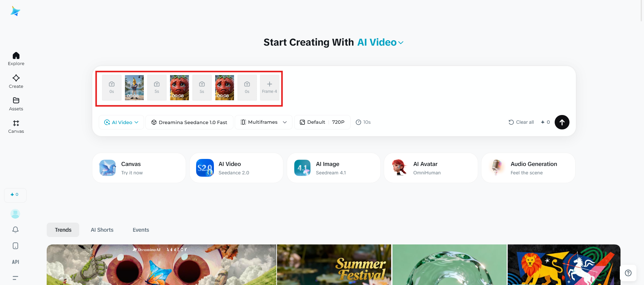Screen dimensions: 644x285
Task: Click the Canvas card's pegasus icon
Action: point(108,168)
